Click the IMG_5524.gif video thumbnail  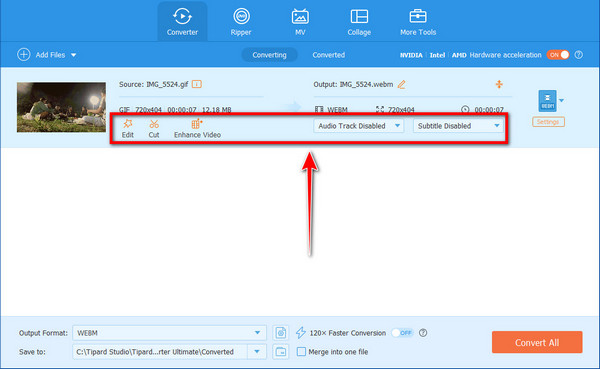(61, 107)
